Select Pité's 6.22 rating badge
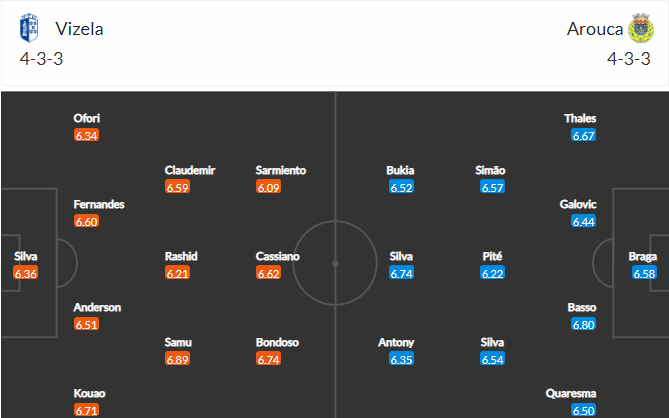Screen dimensions: 669x418 pyautogui.click(x=492, y=273)
